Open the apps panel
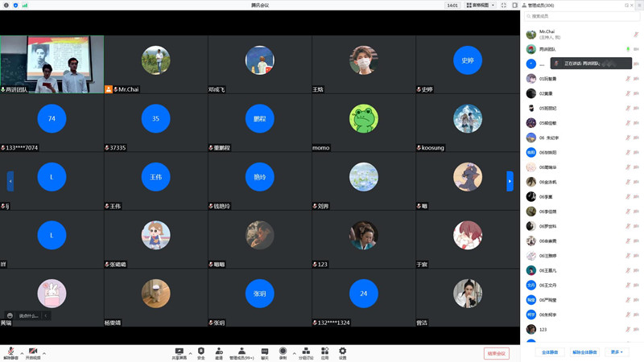 coord(325,353)
